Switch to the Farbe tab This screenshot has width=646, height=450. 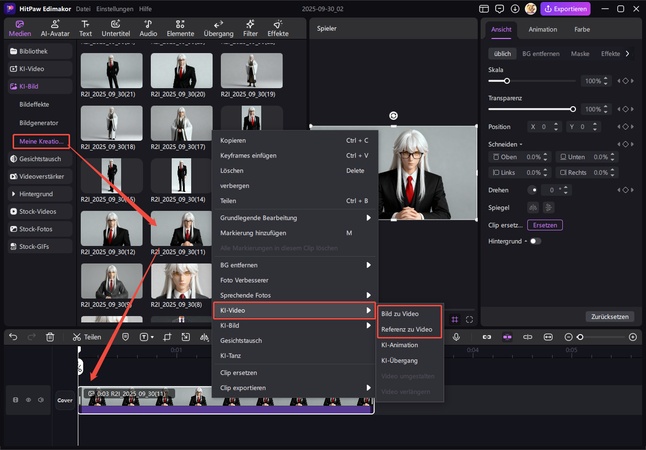click(582, 29)
